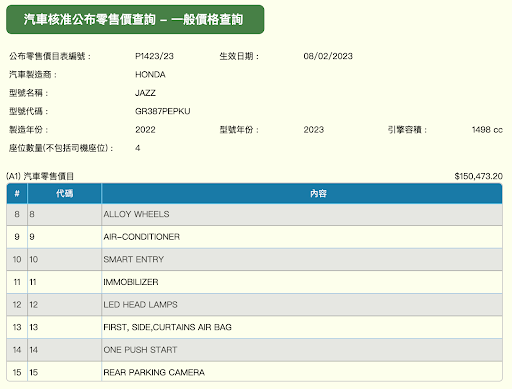Select the REAR PARKING CAMERA row
The height and width of the screenshot is (389, 512).
[254, 372]
